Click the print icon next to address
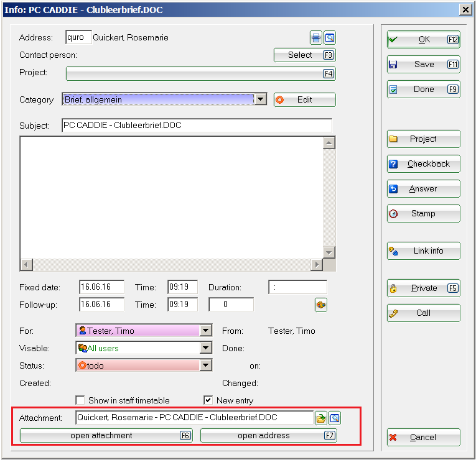This screenshot has height=460, width=476. pyautogui.click(x=317, y=38)
